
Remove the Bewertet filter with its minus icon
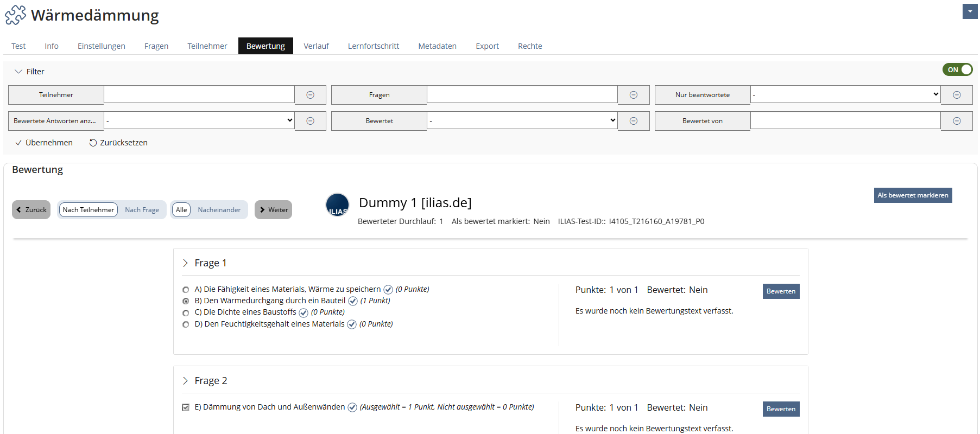634,121
